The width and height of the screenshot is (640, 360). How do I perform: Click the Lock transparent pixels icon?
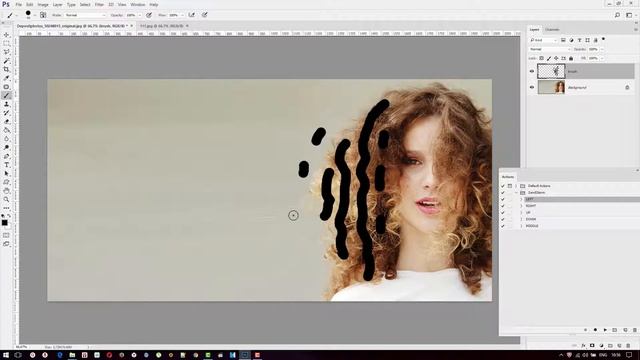541,58
